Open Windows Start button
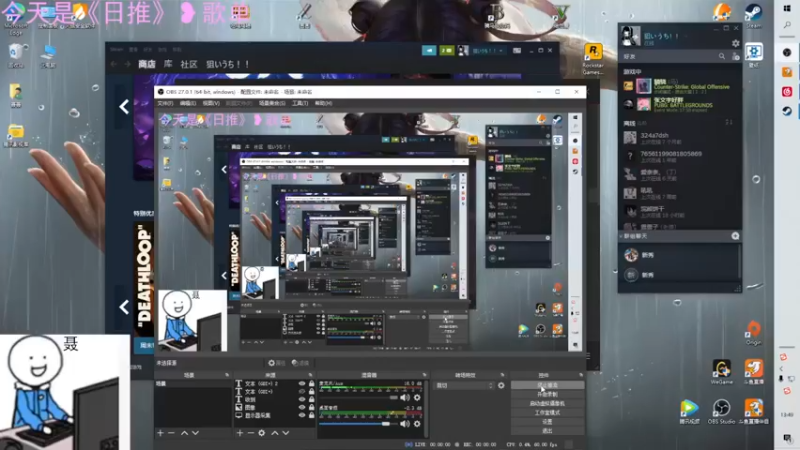This screenshot has height=450, width=800. pyautogui.click(x=787, y=9)
